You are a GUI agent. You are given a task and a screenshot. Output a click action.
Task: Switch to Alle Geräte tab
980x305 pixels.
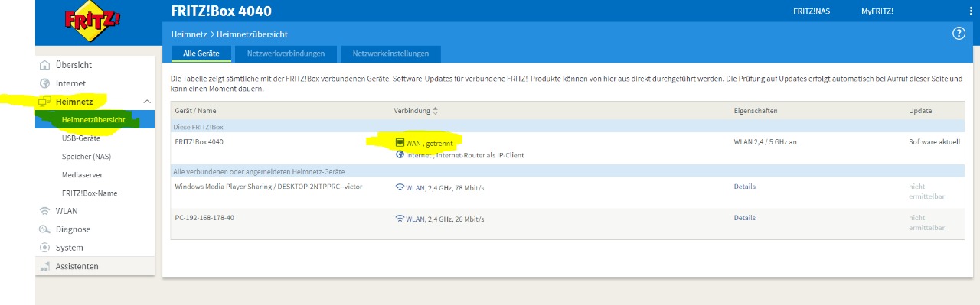[201, 54]
